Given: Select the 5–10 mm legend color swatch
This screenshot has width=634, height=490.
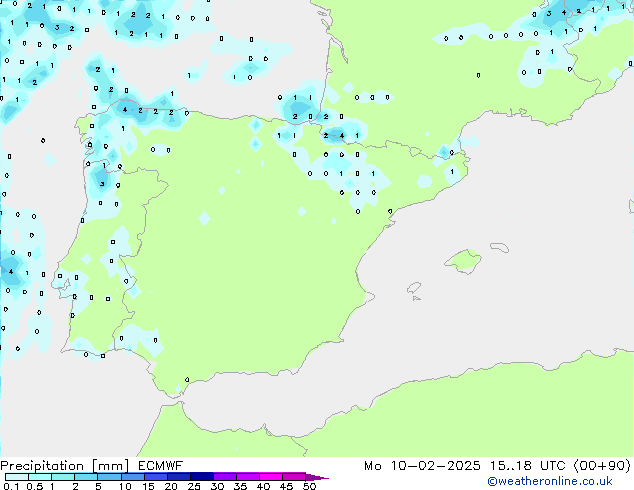Looking at the screenshot, I should (109, 477).
